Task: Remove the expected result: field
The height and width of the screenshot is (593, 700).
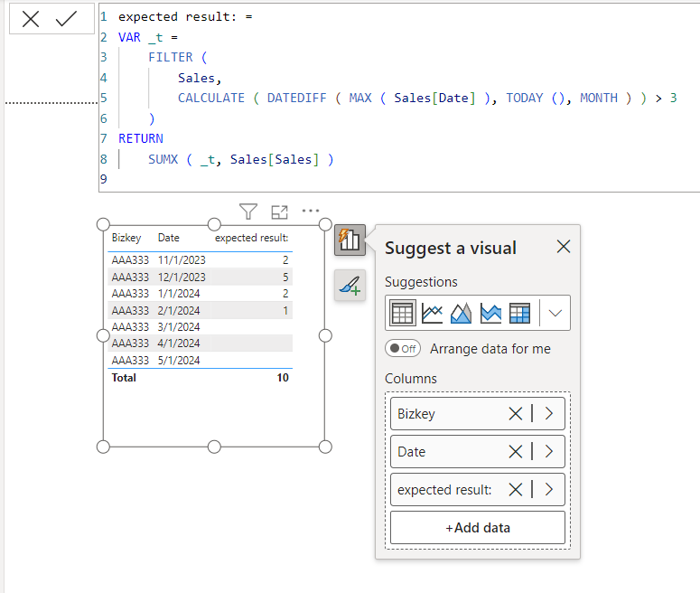Action: coord(515,490)
